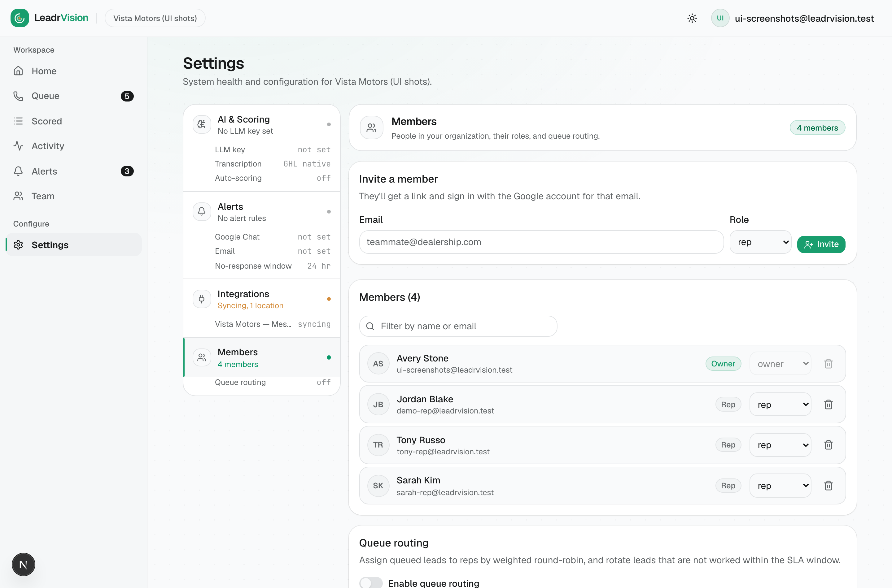Click the Settings gear icon
This screenshot has width=892, height=588.
[18, 245]
